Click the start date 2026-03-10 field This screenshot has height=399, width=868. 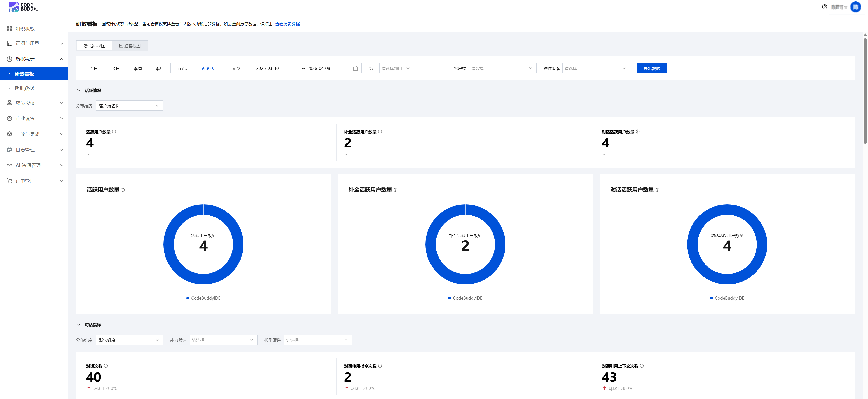[267, 69]
